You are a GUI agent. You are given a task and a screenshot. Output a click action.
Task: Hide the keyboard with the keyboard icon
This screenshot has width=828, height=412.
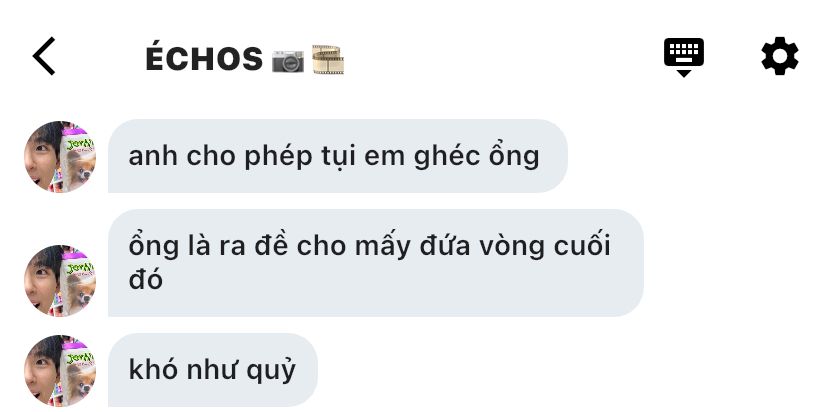coord(684,52)
